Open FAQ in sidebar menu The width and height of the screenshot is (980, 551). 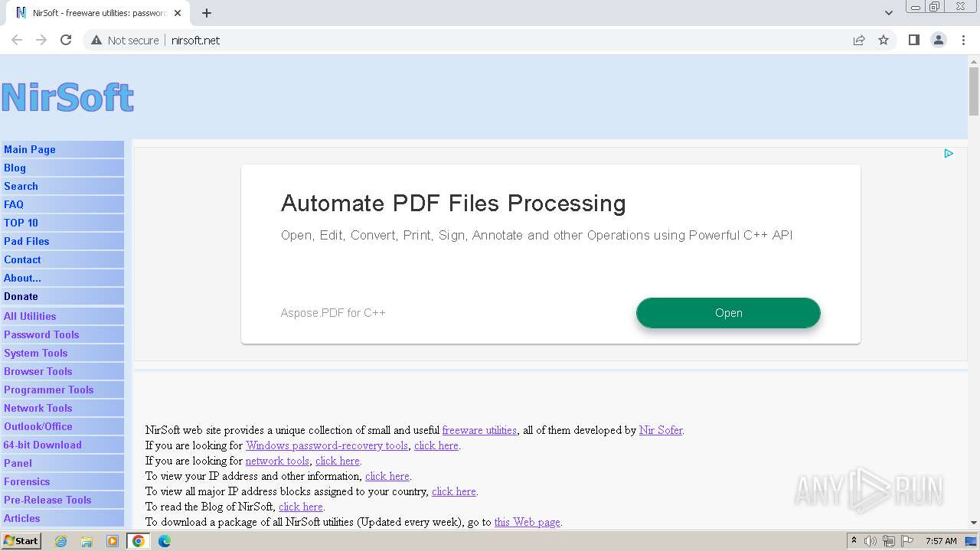click(62, 204)
